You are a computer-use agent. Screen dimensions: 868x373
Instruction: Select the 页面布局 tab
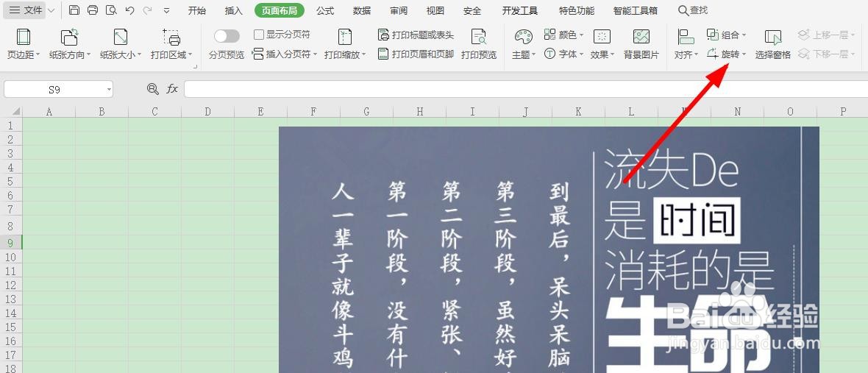(x=280, y=10)
